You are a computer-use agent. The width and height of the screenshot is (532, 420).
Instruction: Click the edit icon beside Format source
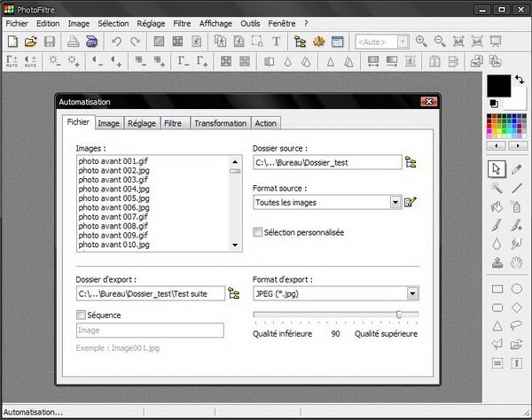pos(411,202)
